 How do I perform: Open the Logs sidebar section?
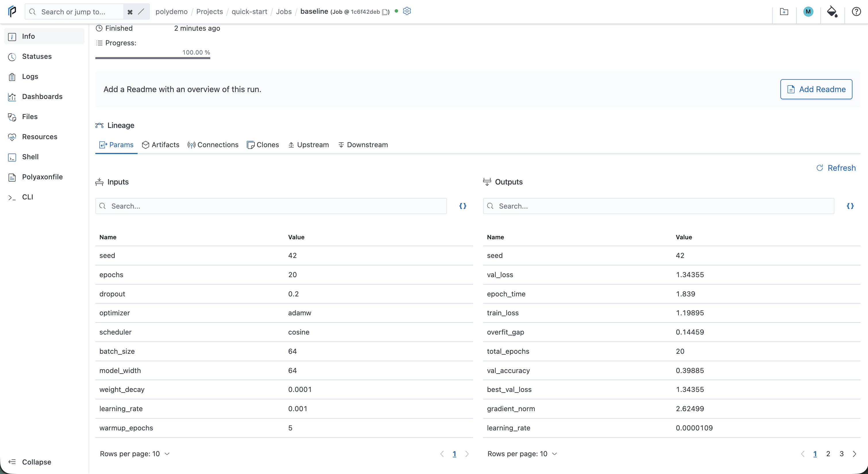pos(44,76)
